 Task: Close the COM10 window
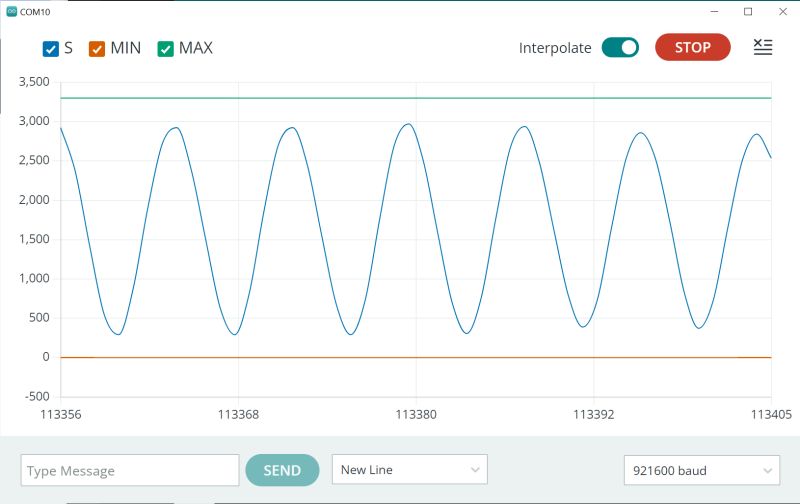[783, 11]
